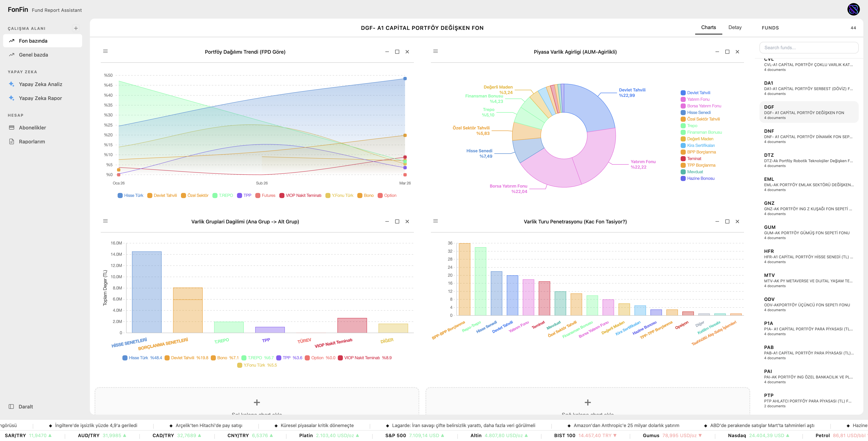Collapse sidebar with Daralt icon
Screen dimensions: 868x441
pos(11,407)
